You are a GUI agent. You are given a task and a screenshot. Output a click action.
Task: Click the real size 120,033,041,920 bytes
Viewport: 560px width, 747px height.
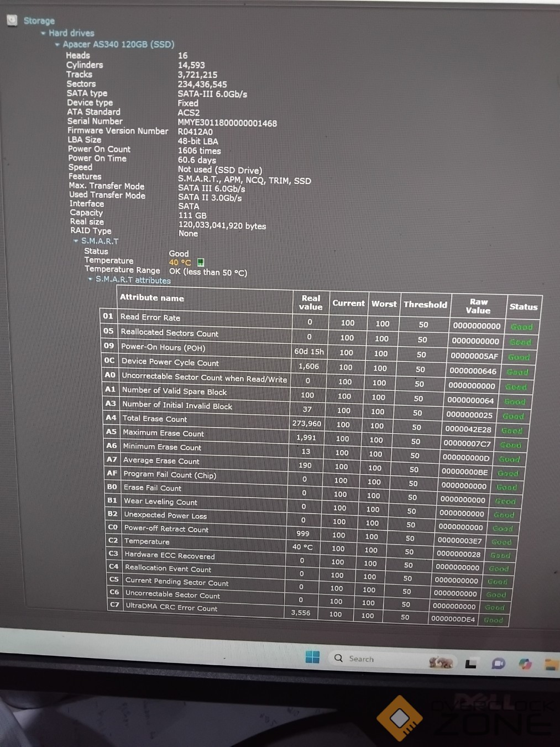pos(222,226)
